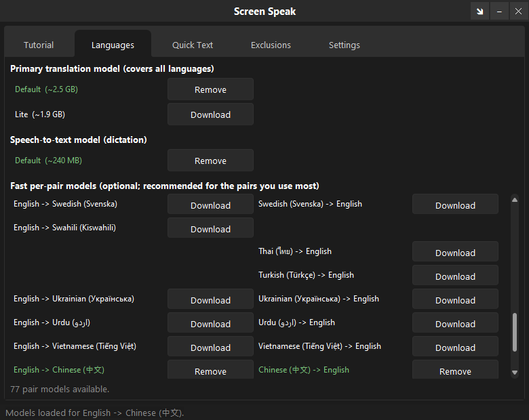
Task: Switch to the Quick Text tab
Action: 193,45
